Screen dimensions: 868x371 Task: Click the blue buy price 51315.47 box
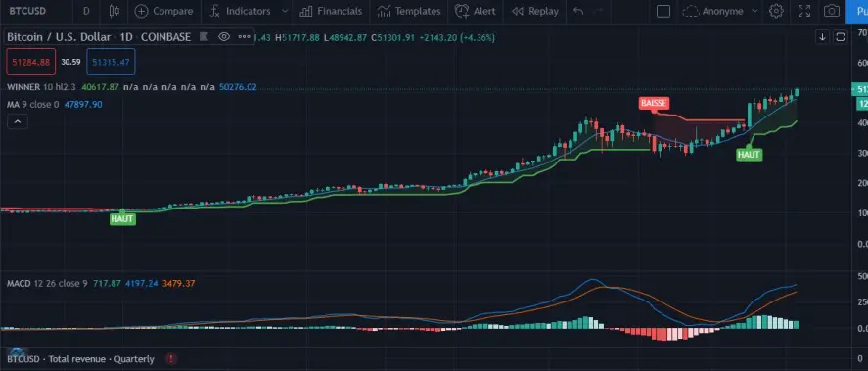(111, 62)
